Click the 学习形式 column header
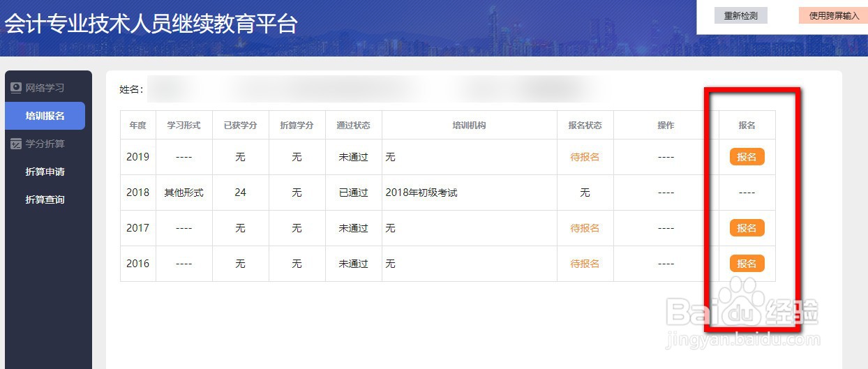868x369 pixels. point(184,126)
